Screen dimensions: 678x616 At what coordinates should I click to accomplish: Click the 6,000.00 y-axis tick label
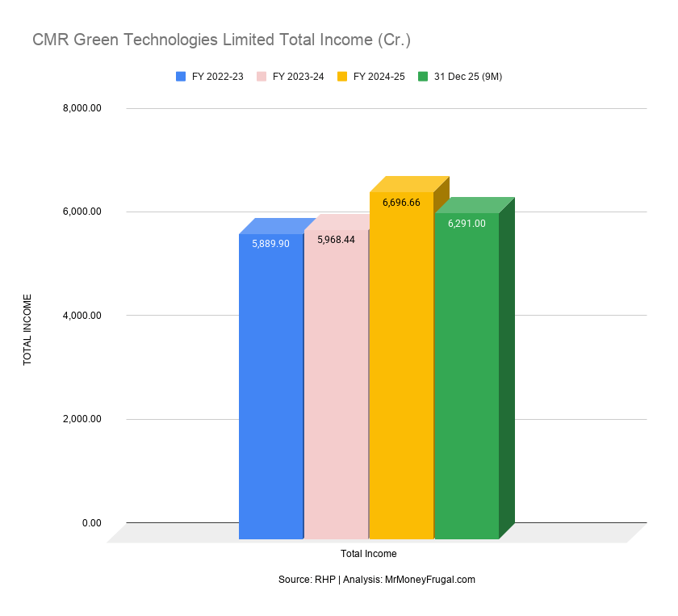[x=82, y=212]
